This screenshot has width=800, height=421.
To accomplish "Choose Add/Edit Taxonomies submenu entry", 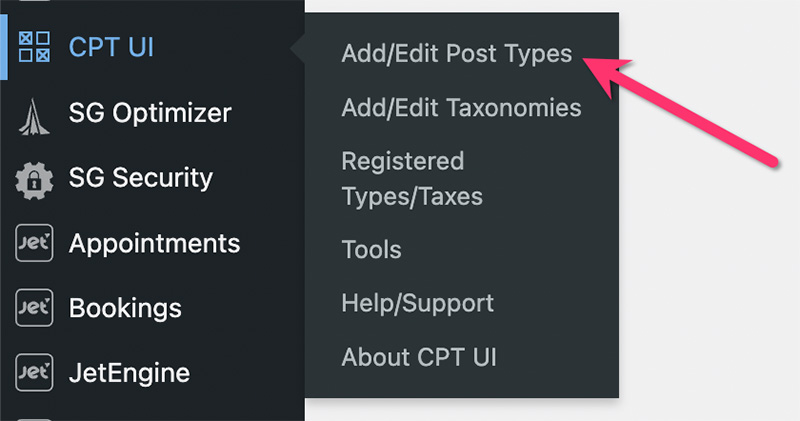I will tap(461, 108).
